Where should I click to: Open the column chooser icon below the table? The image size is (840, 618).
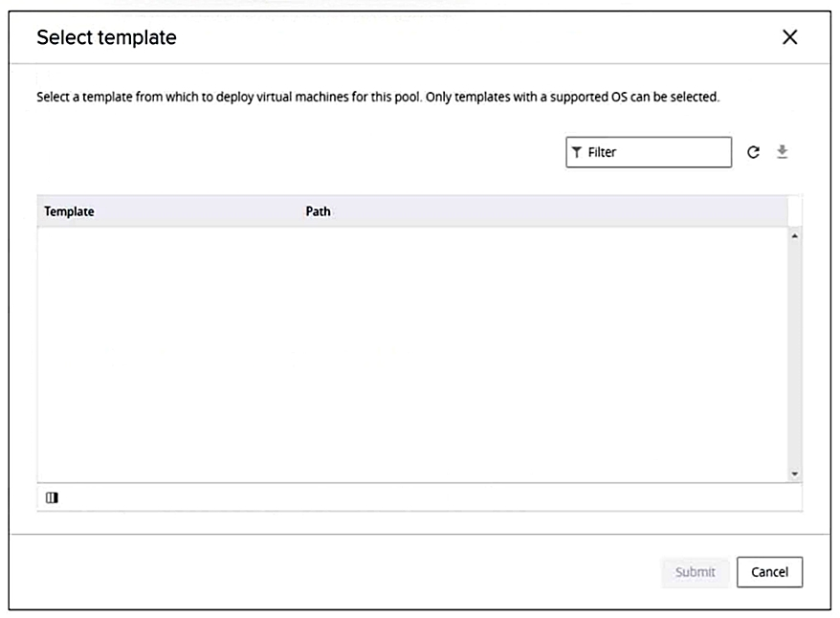[x=52, y=498]
